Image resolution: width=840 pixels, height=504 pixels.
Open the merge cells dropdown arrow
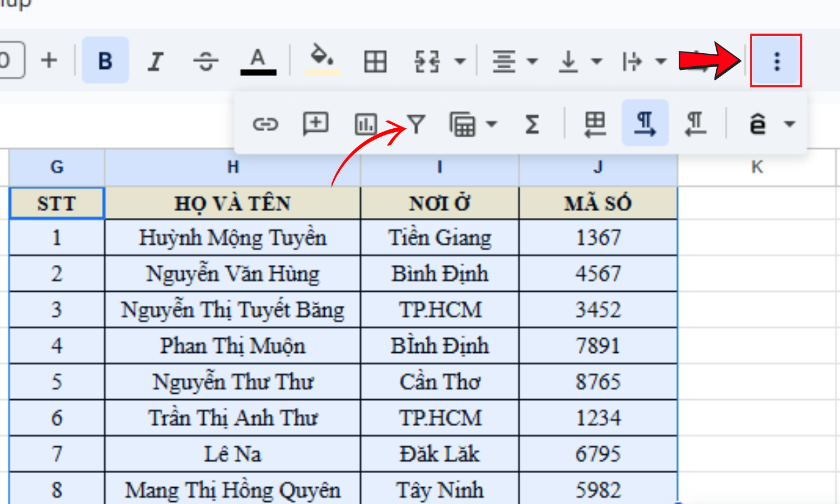click(x=460, y=60)
